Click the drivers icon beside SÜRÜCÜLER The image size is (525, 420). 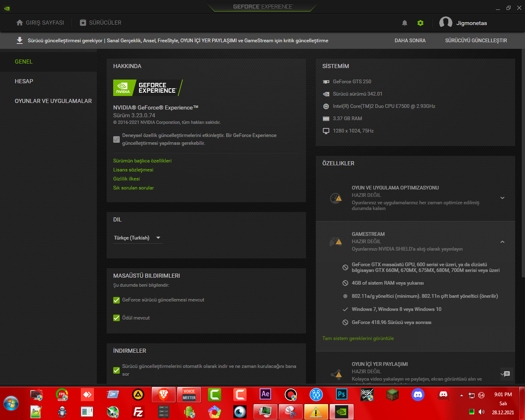click(x=83, y=23)
